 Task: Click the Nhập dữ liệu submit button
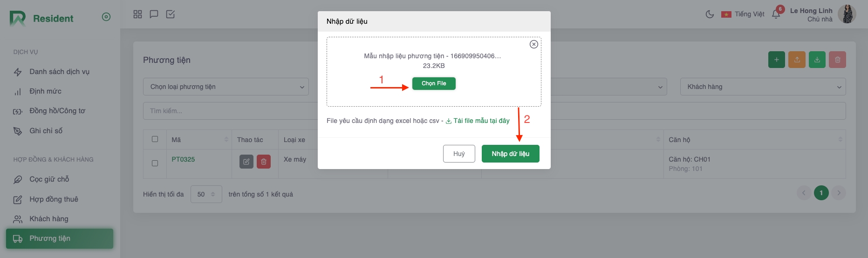pyautogui.click(x=510, y=154)
